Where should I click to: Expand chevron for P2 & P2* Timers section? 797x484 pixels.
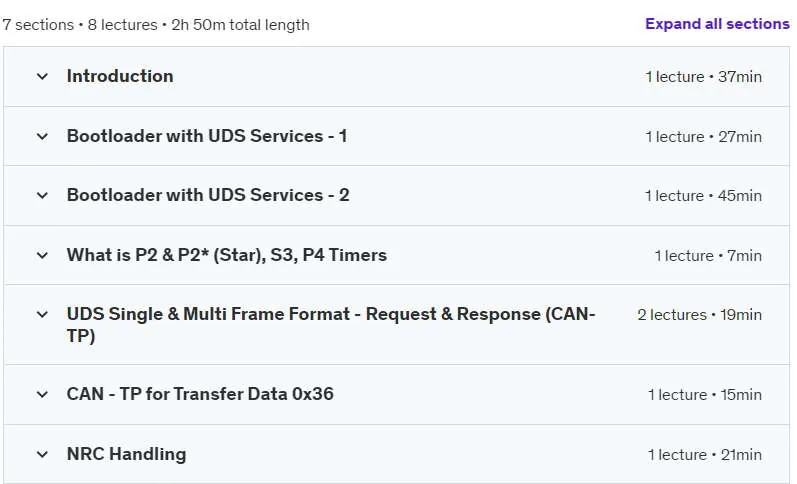click(42, 255)
